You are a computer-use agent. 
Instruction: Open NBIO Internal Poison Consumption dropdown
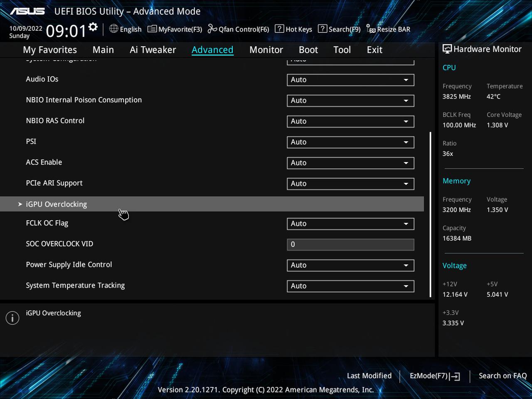(350, 101)
